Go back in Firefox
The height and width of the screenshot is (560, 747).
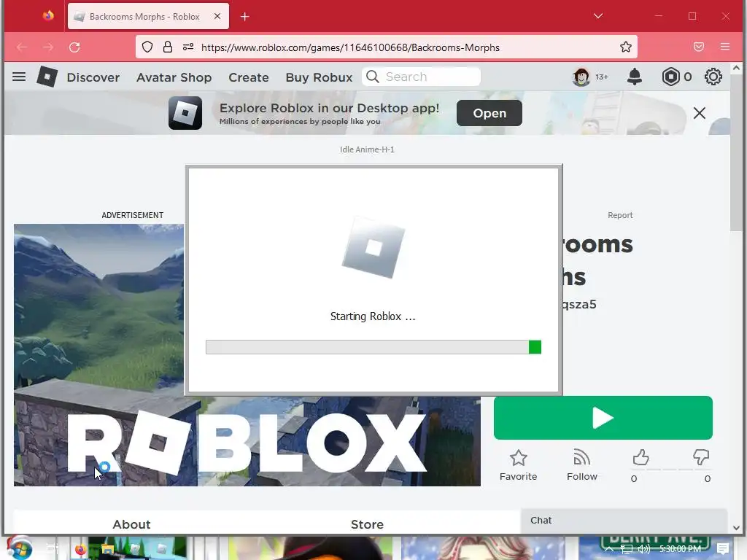click(22, 47)
